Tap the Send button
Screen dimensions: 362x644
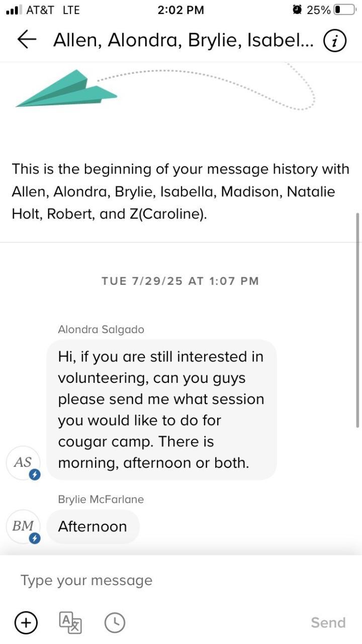coord(328,622)
